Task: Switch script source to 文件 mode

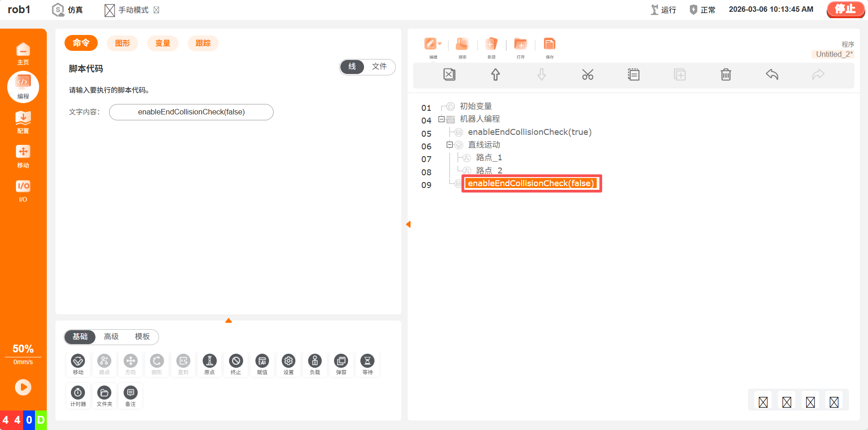Action: [379, 67]
